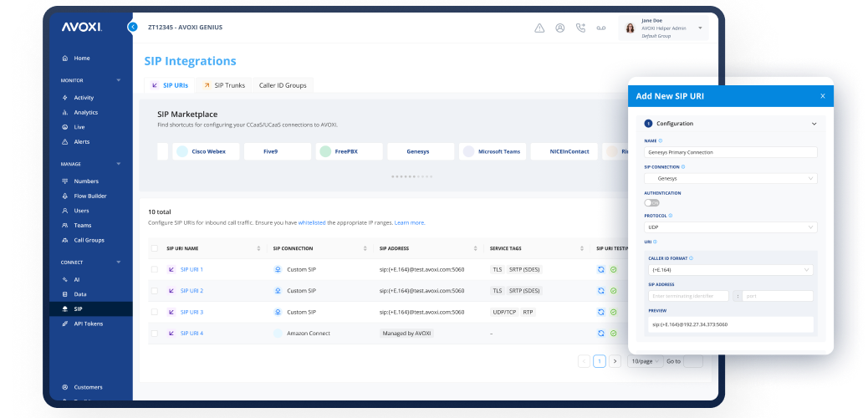Click the alerts warning triangle icon in header
Screen dimensions: 868x418
pyautogui.click(x=539, y=28)
